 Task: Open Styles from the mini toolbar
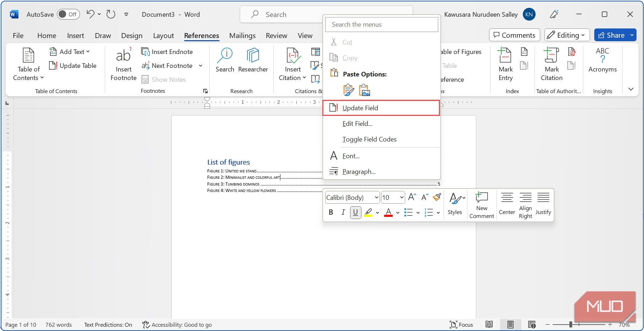tap(455, 204)
